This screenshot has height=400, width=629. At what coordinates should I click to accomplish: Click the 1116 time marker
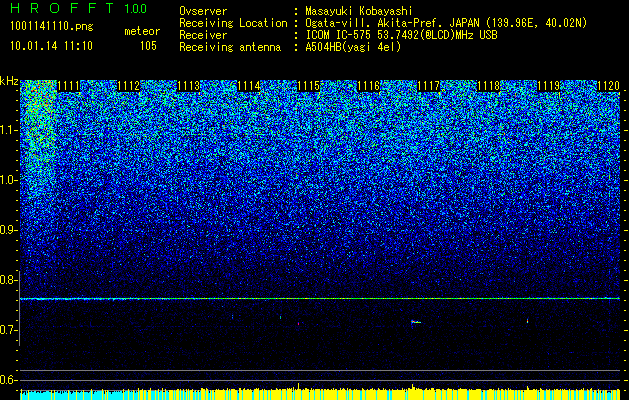369,86
